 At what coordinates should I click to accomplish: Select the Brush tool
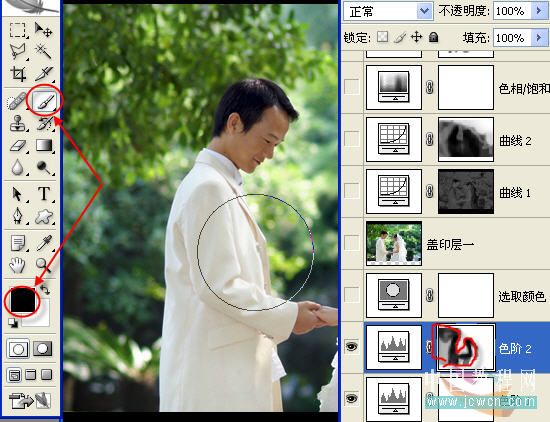click(x=45, y=100)
